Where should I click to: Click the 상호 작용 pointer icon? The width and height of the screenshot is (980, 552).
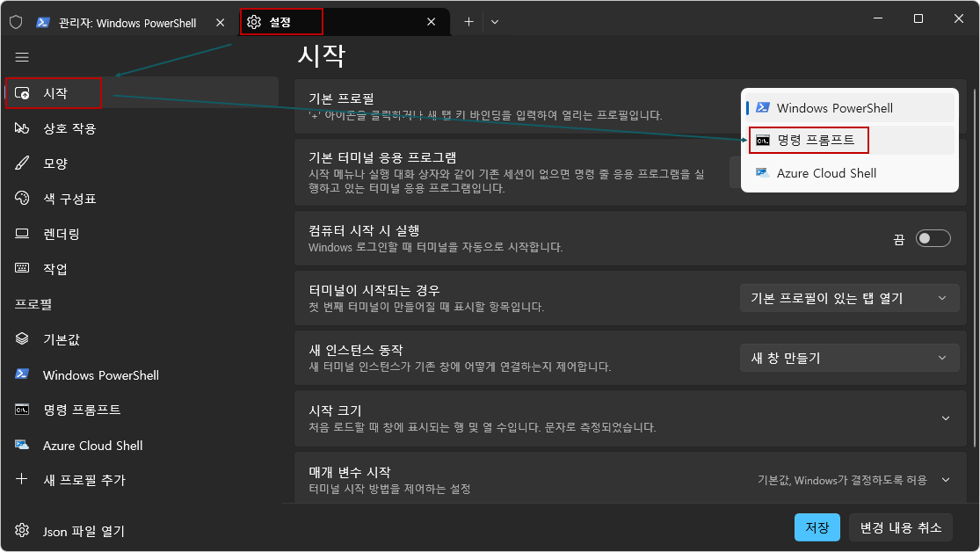22,128
